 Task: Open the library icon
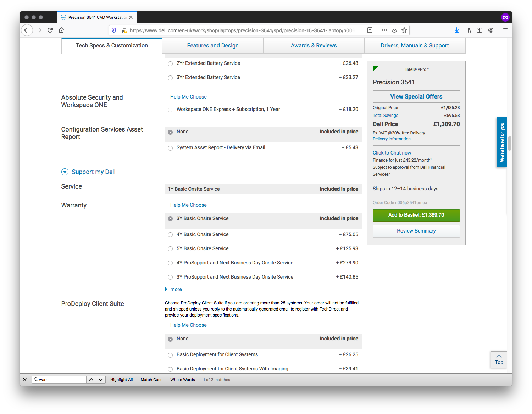pos(468,30)
